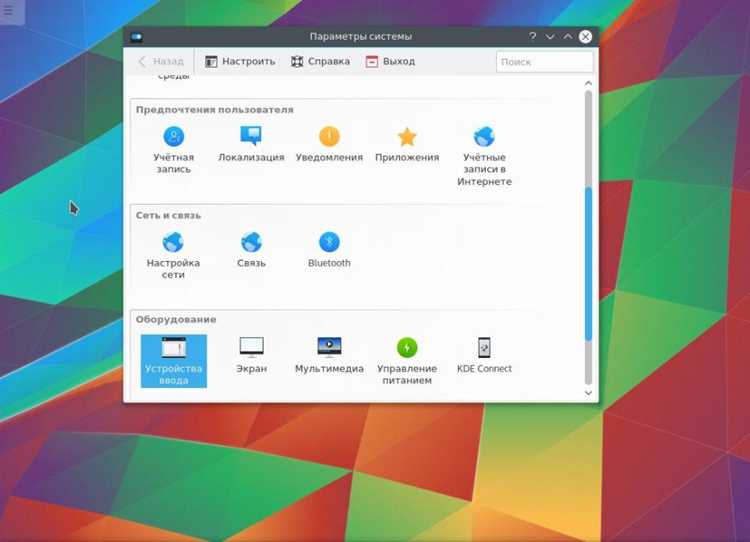Click the scrollbar down arrow
750x542 pixels.
(x=588, y=393)
